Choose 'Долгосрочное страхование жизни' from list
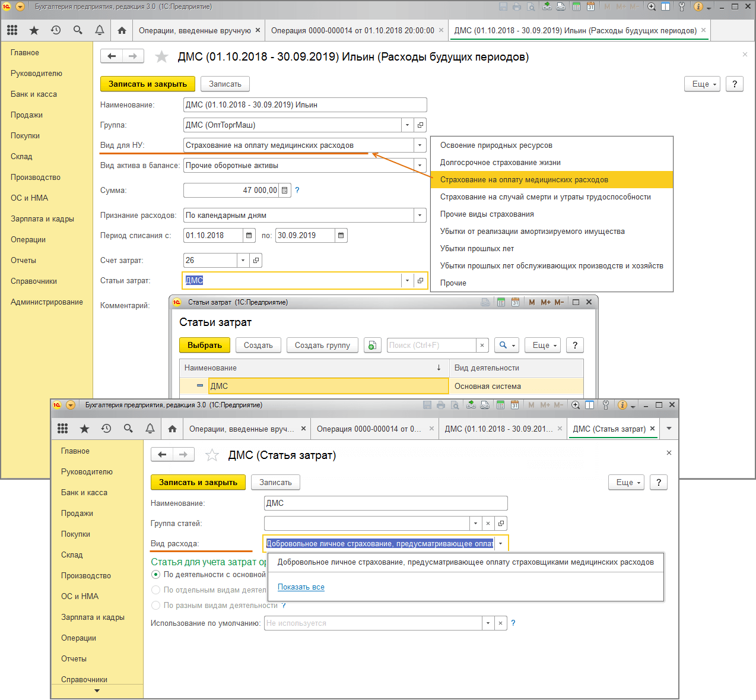 [x=552, y=163]
